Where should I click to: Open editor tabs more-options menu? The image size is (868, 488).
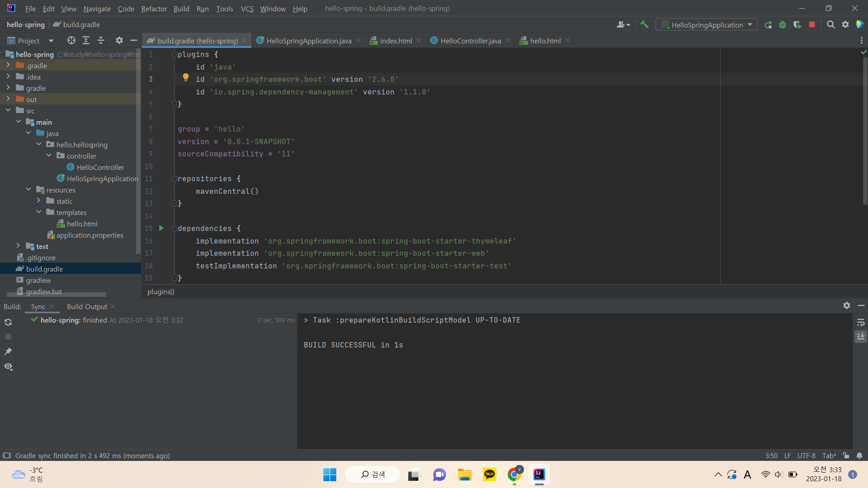862,41
